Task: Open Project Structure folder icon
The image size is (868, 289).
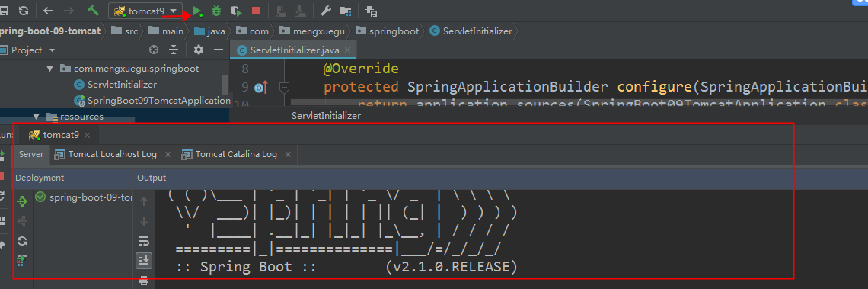Action: [x=346, y=11]
